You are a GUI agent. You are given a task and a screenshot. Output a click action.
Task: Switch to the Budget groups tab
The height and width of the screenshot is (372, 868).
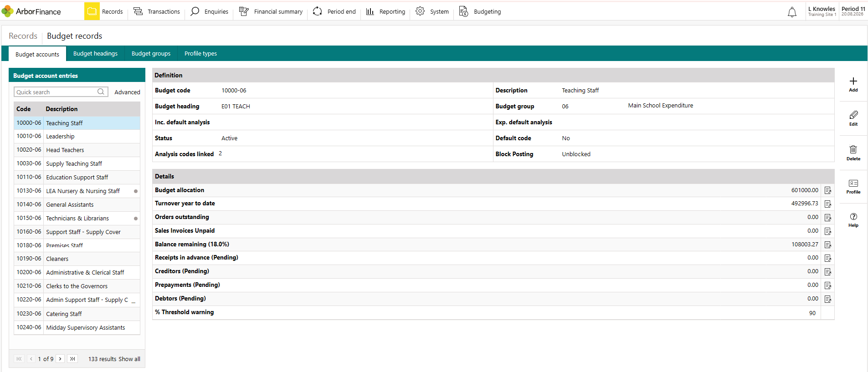point(151,54)
